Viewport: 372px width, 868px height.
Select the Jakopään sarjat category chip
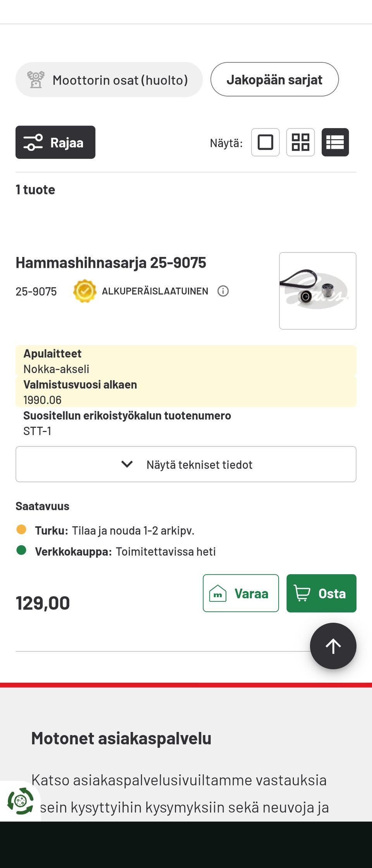pos(274,79)
